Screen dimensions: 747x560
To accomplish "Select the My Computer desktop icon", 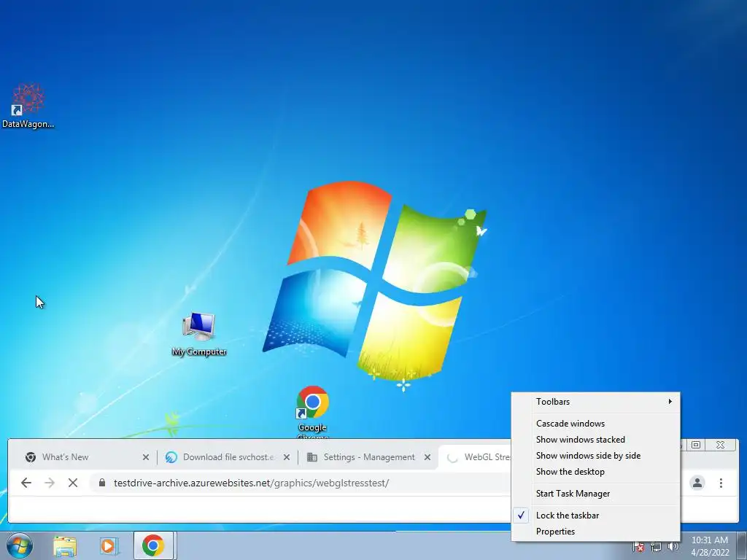I will pos(199,334).
